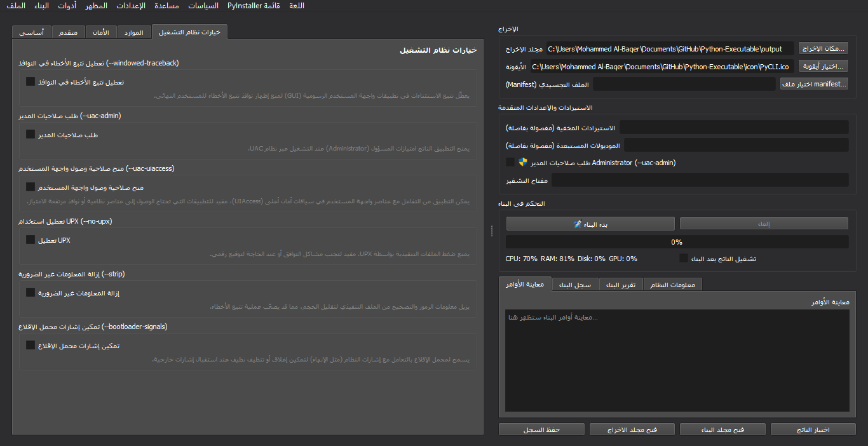Toggle the تعطيل UPX checkbox

click(x=31, y=240)
